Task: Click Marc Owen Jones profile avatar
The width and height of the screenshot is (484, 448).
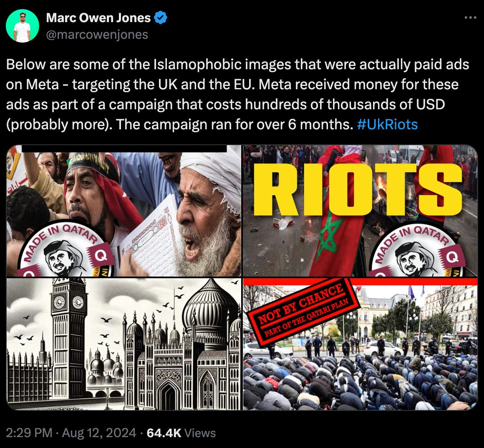Action: click(x=23, y=25)
